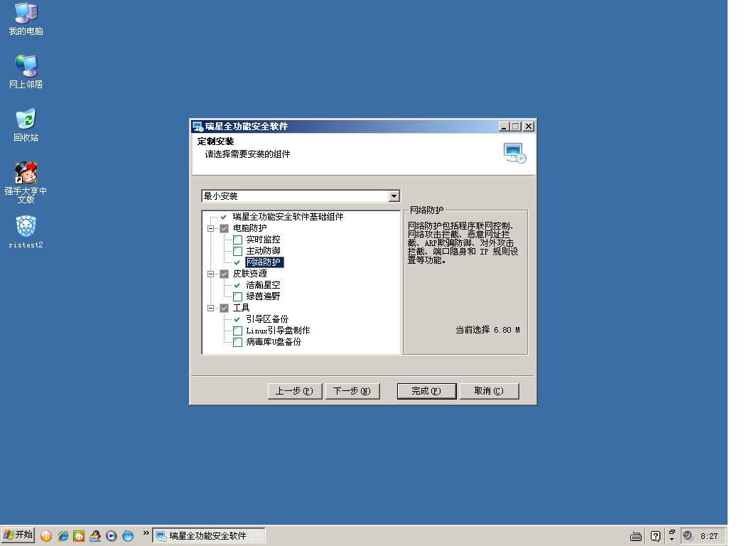This screenshot has height=546, width=756.
Task: Click the 上一步(P) back button
Action: pos(295,391)
